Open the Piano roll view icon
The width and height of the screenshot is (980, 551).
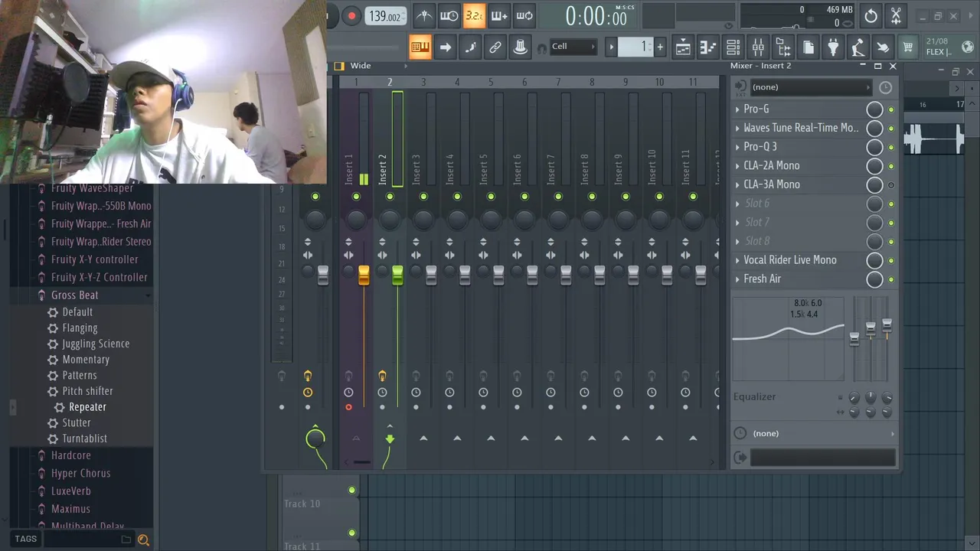(708, 47)
